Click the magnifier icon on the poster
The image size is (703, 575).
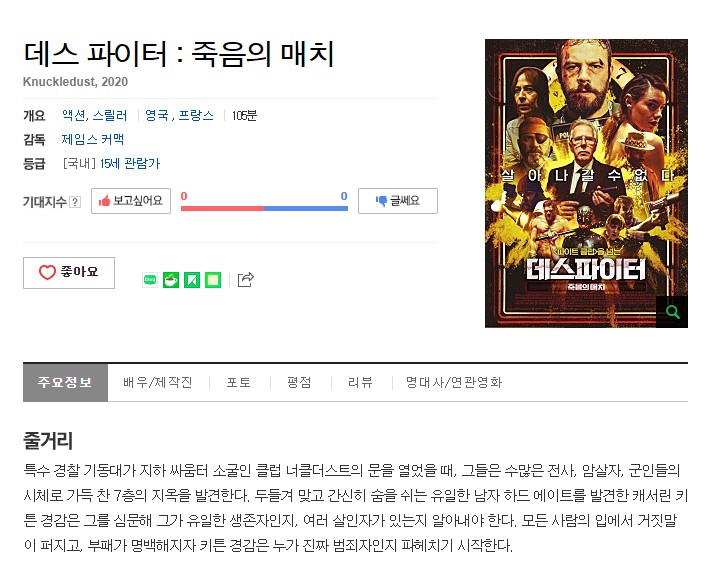pos(672,311)
